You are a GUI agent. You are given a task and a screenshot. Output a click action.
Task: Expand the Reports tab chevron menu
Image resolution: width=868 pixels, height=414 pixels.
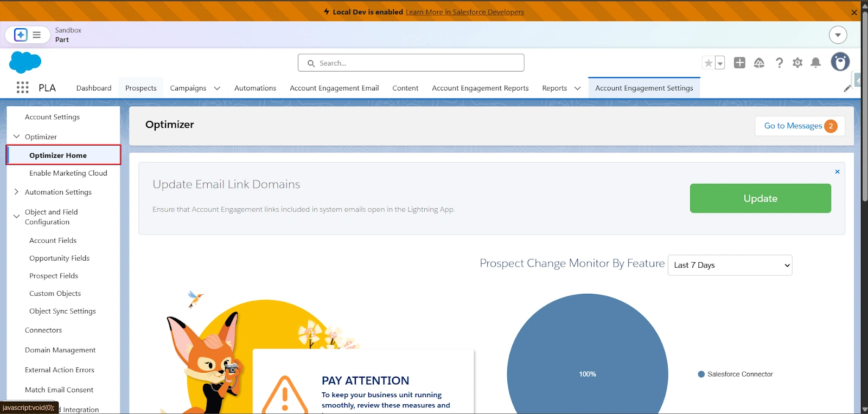[577, 88]
